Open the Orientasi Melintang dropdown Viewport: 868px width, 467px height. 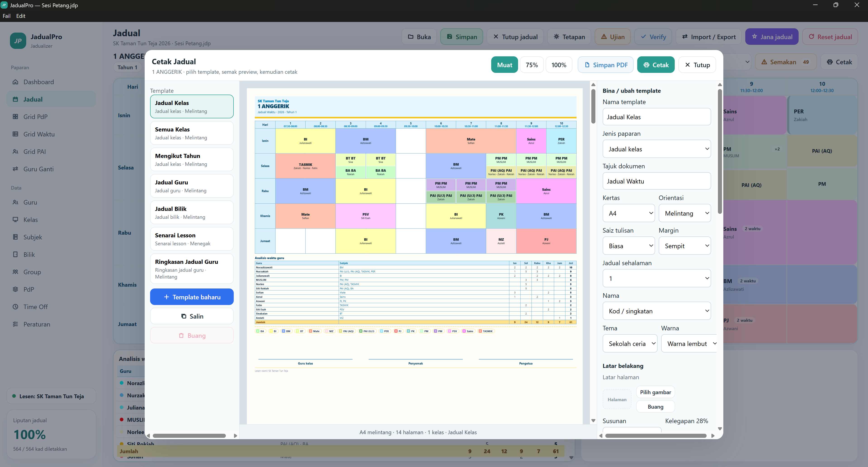point(685,213)
